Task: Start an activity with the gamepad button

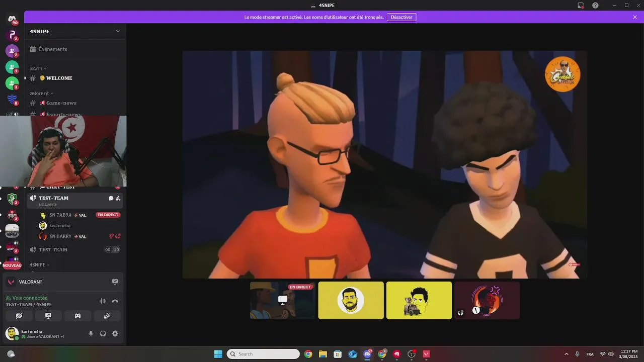Action: [x=78, y=316]
